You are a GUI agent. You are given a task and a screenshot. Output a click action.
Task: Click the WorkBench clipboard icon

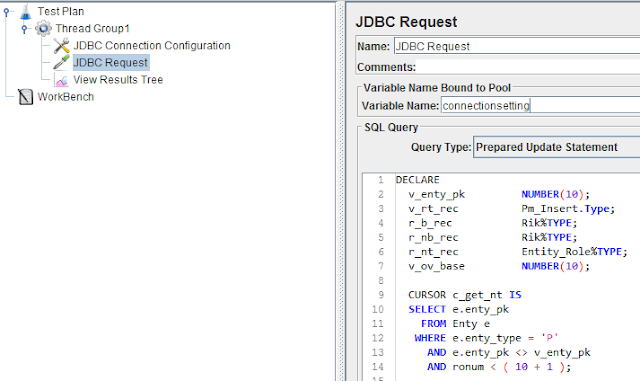tap(25, 97)
